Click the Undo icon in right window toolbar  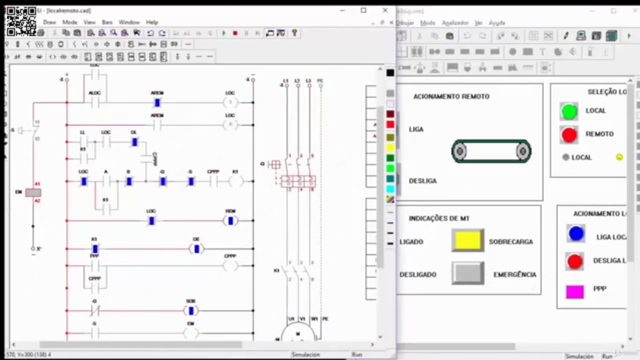click(467, 36)
